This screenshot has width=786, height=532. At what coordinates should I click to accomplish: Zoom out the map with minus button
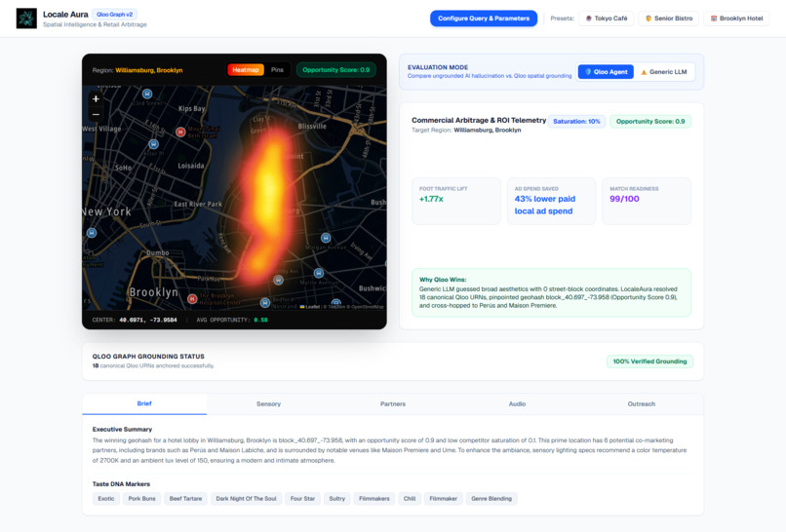click(x=96, y=114)
